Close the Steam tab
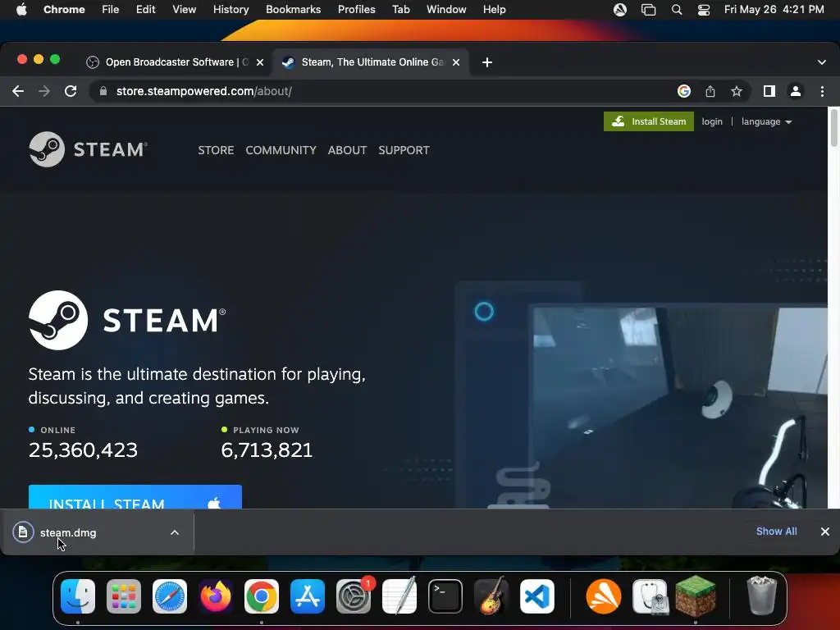Viewport: 840px width, 630px height. (456, 62)
